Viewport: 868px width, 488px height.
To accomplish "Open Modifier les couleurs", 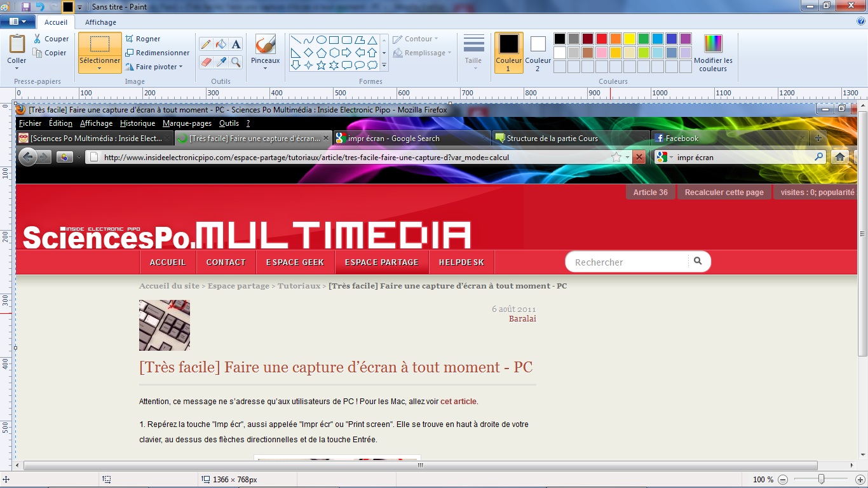I will pyautogui.click(x=713, y=53).
